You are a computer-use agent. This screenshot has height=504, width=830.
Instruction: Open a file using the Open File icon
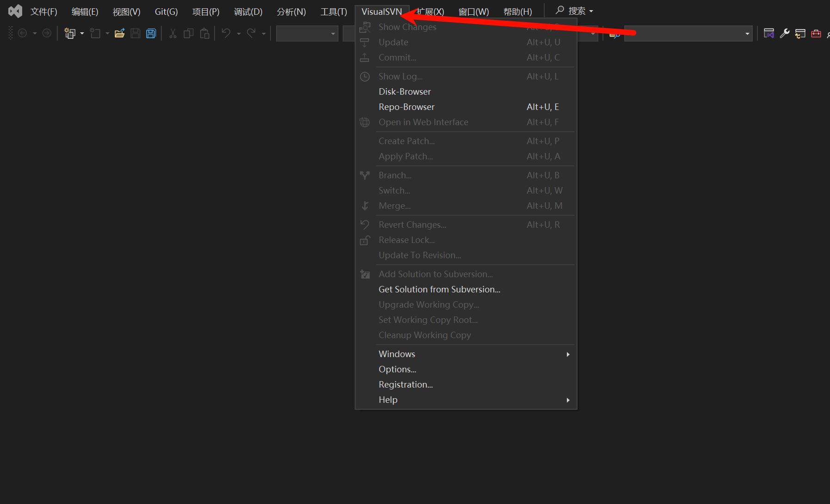(119, 33)
